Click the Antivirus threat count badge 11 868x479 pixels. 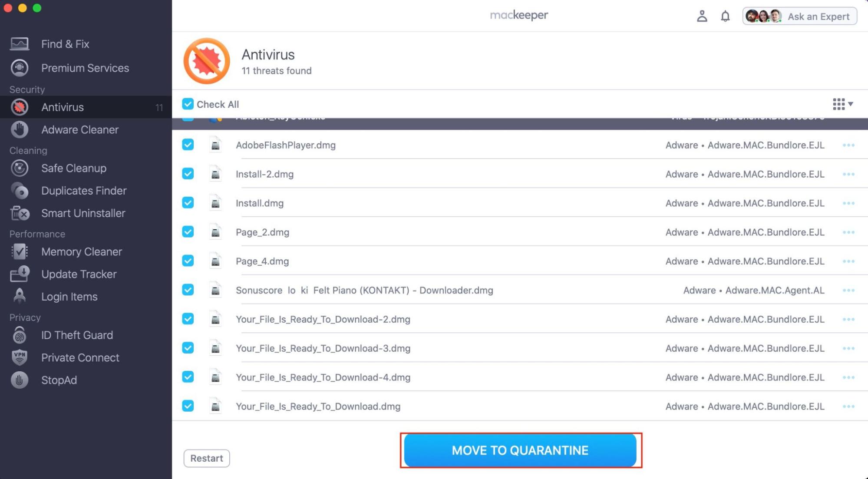pos(159,107)
